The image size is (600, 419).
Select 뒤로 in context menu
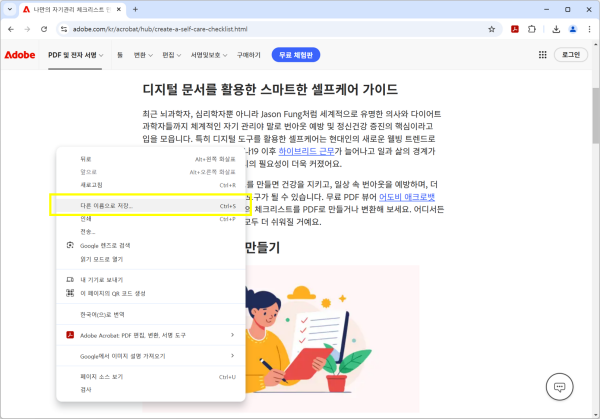(x=151, y=159)
